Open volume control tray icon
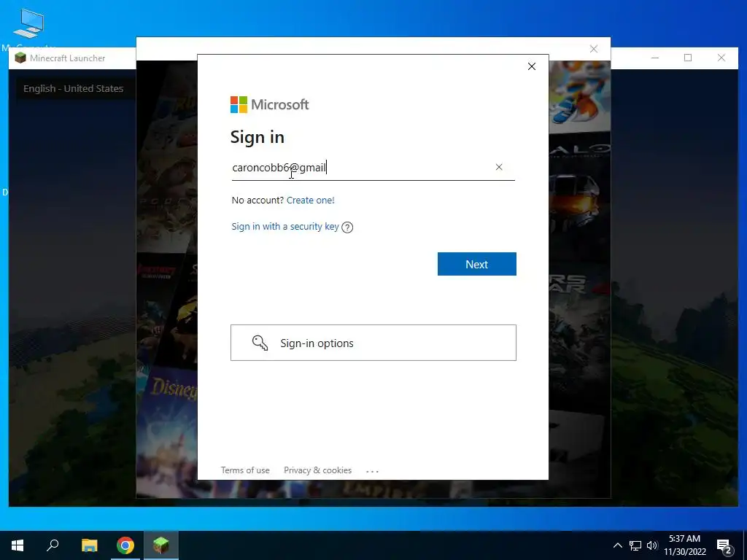The height and width of the screenshot is (560, 747). pos(652,545)
